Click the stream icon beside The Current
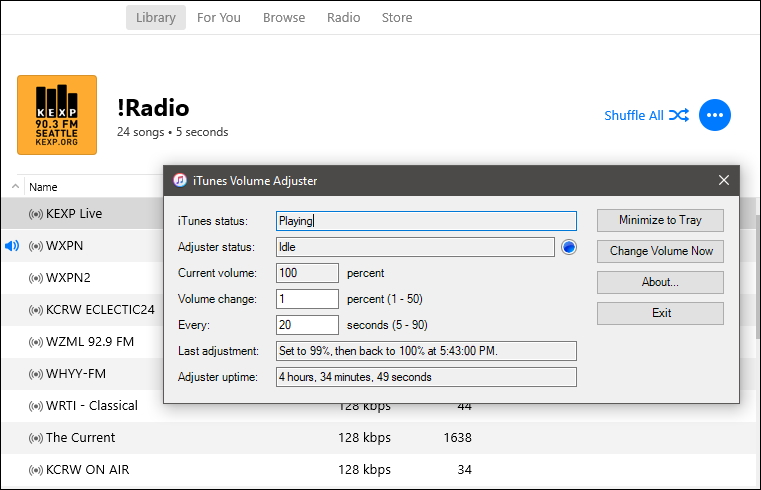The height and width of the screenshot is (490, 761). tap(36, 438)
